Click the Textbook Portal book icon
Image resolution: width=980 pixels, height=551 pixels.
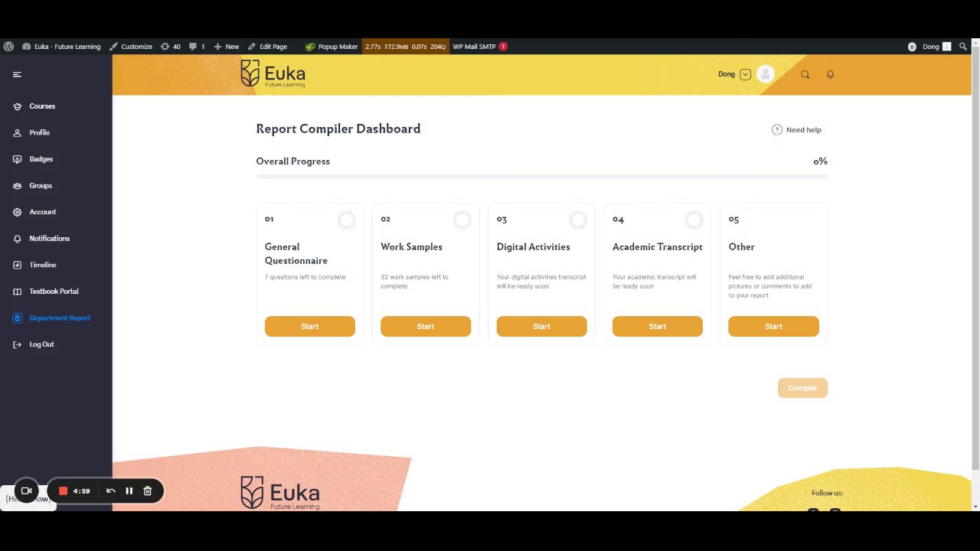click(17, 292)
